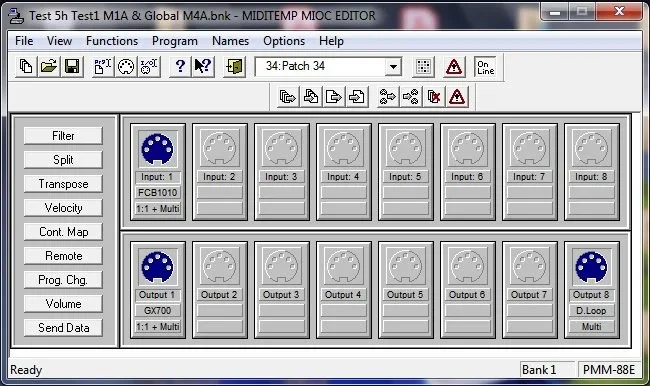Toggle Output 8 MIDI connector
650x386 pixels.
[592, 267]
